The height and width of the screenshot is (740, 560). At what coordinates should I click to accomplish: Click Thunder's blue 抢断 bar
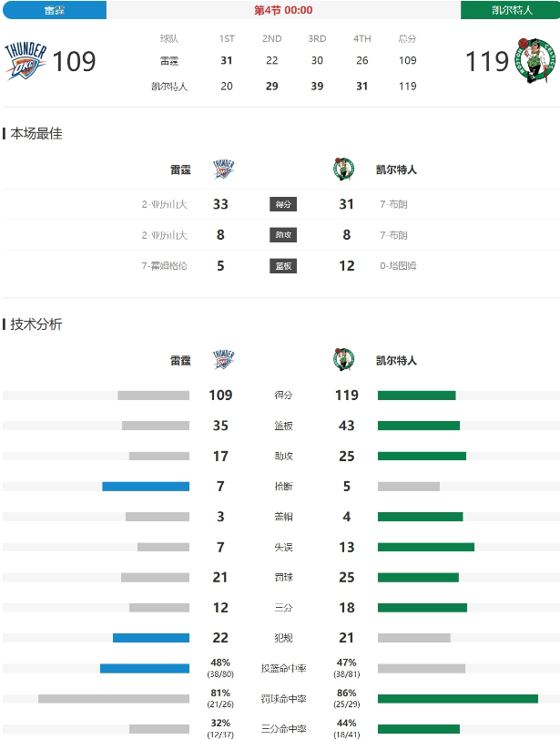(x=146, y=487)
